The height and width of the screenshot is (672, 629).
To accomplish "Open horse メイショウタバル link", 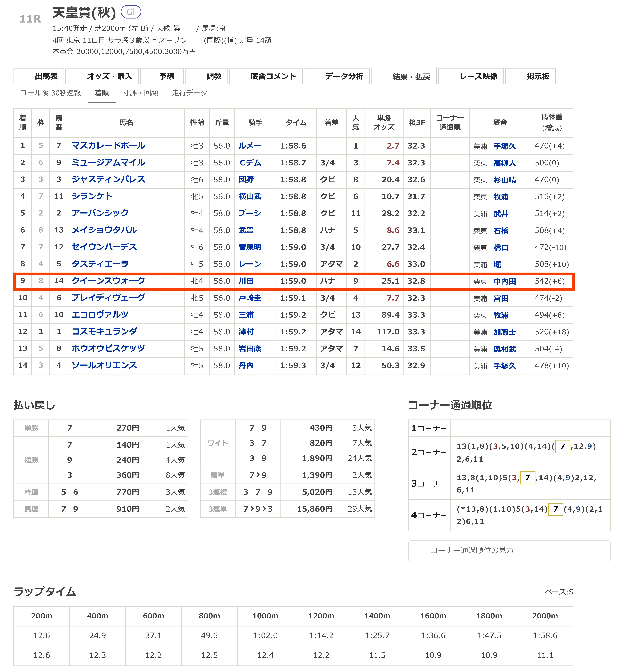I will (x=104, y=230).
